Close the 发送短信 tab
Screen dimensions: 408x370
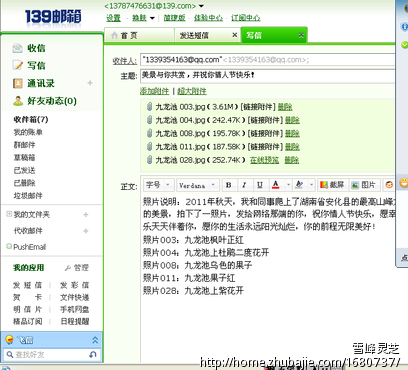[x=235, y=35]
